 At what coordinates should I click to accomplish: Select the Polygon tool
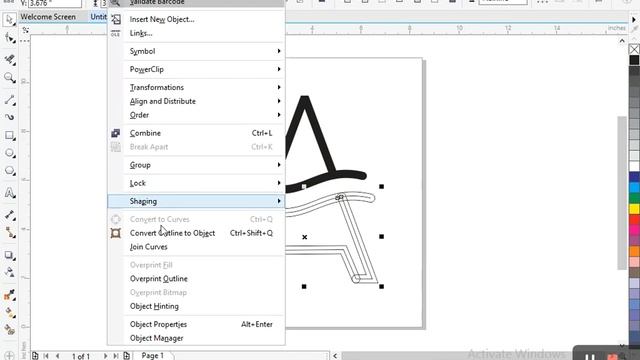point(9,171)
